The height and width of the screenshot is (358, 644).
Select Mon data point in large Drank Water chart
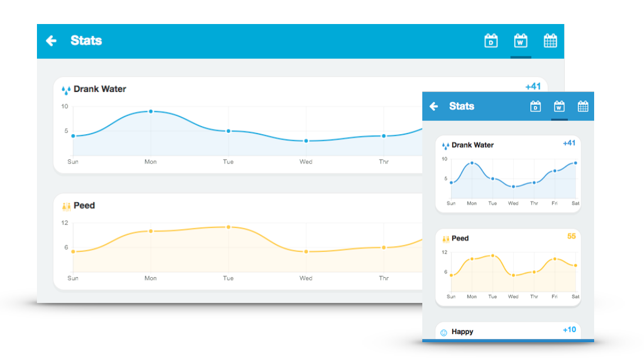tap(151, 111)
